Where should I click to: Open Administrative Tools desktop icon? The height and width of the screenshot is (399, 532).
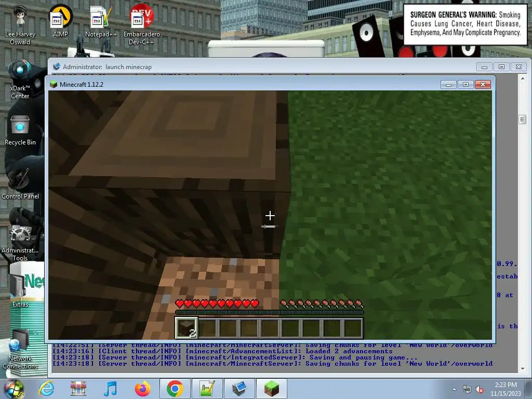(x=20, y=243)
